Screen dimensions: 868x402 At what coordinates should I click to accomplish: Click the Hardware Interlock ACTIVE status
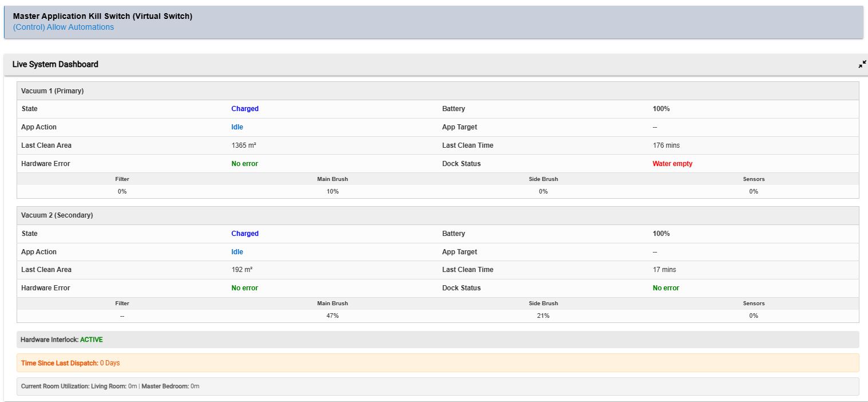point(92,340)
